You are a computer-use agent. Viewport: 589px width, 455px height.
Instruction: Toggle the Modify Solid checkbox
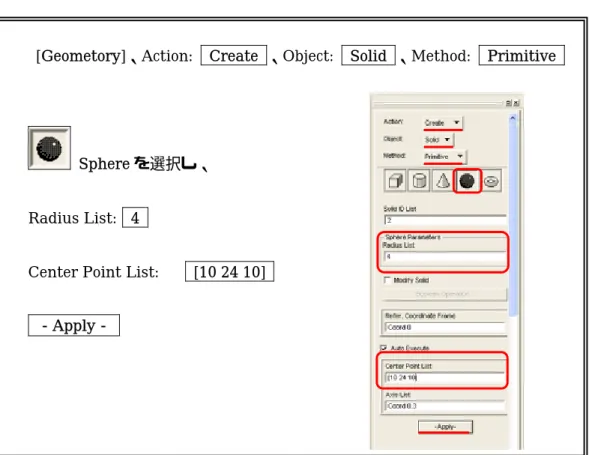coord(387,280)
